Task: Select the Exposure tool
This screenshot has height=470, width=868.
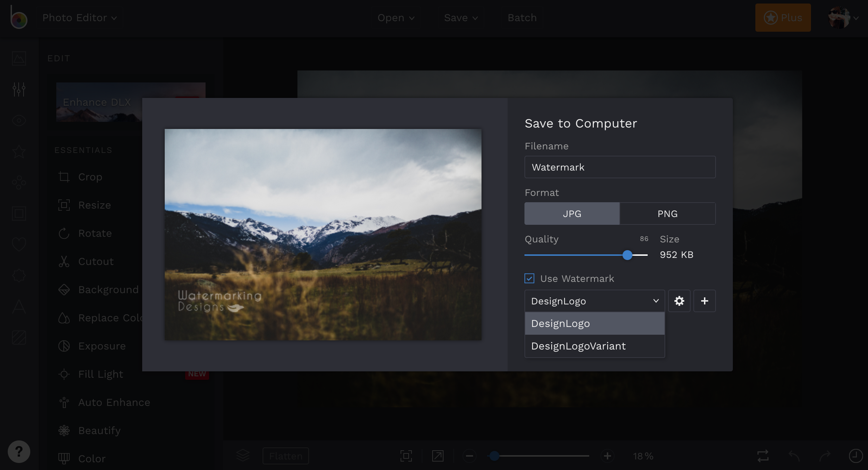Action: 92,346
